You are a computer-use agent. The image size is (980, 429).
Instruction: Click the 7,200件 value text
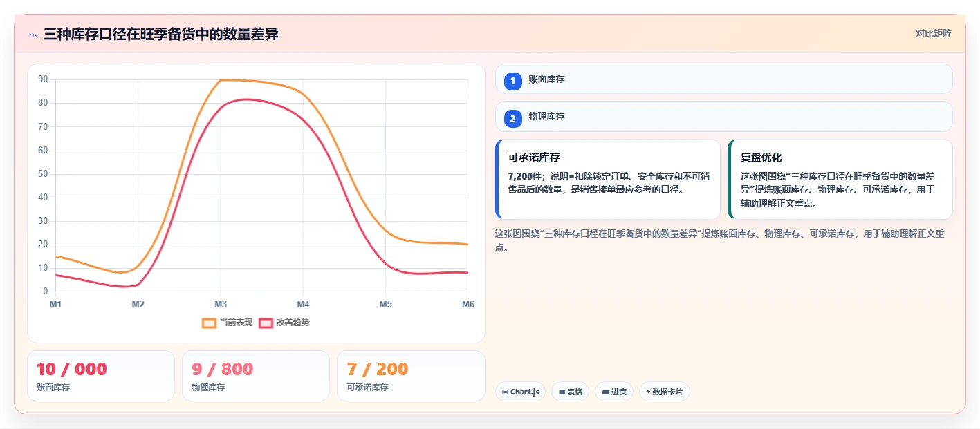click(x=526, y=176)
